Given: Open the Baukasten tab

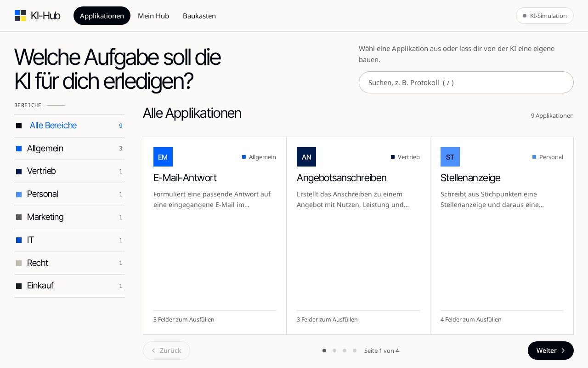Looking at the screenshot, I should click(x=199, y=16).
